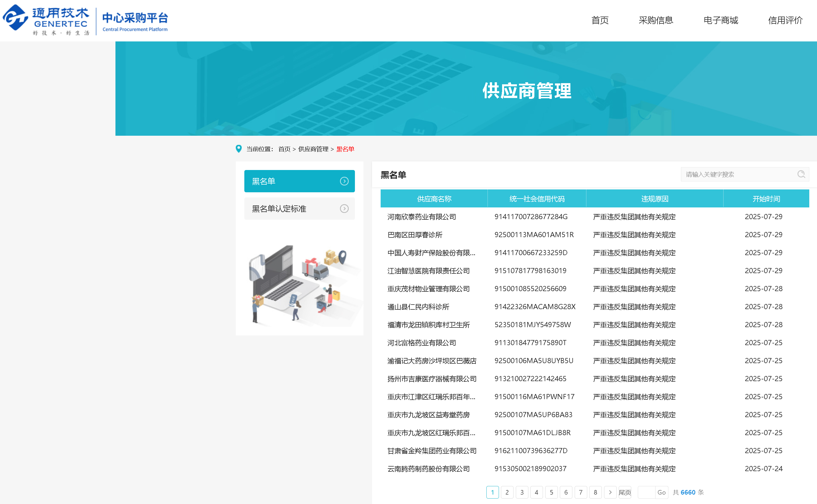Click supplier 重庆市江津区红瑞乐邦百年...
The width and height of the screenshot is (817, 504).
[x=431, y=397]
